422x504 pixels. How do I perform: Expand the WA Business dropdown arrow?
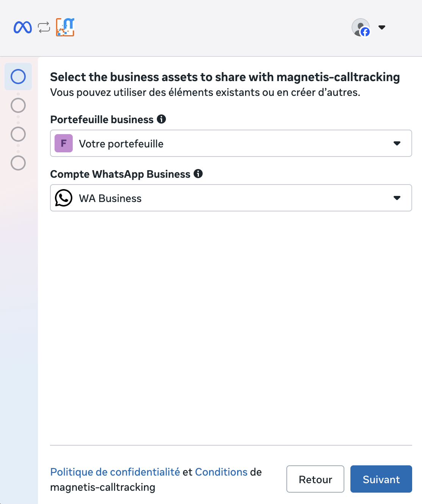click(397, 198)
